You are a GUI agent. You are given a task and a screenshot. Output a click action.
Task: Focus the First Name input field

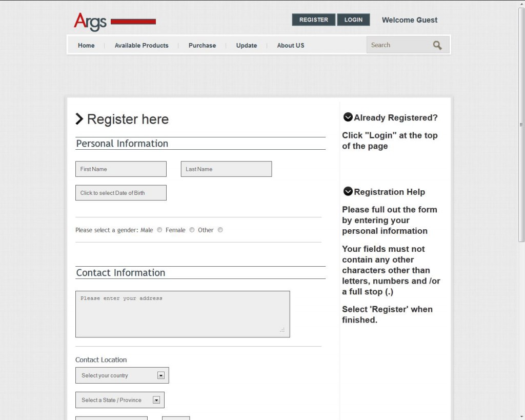coord(121,169)
